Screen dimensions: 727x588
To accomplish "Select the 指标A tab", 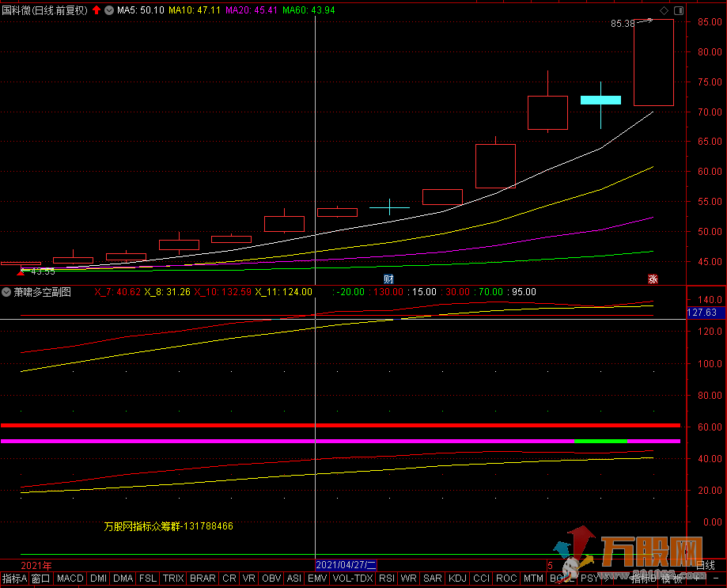I will (x=14, y=579).
